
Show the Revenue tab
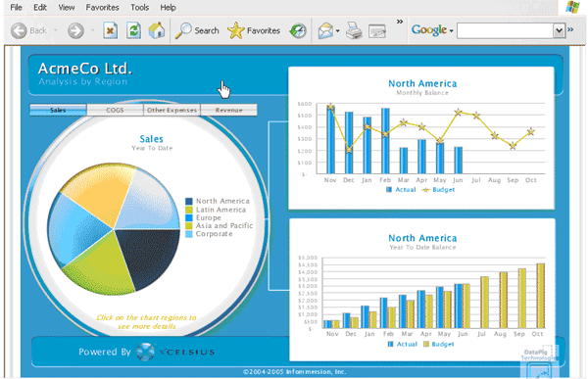(228, 110)
